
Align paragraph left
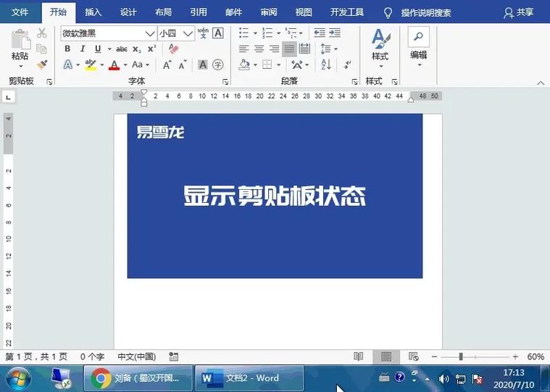pos(243,49)
